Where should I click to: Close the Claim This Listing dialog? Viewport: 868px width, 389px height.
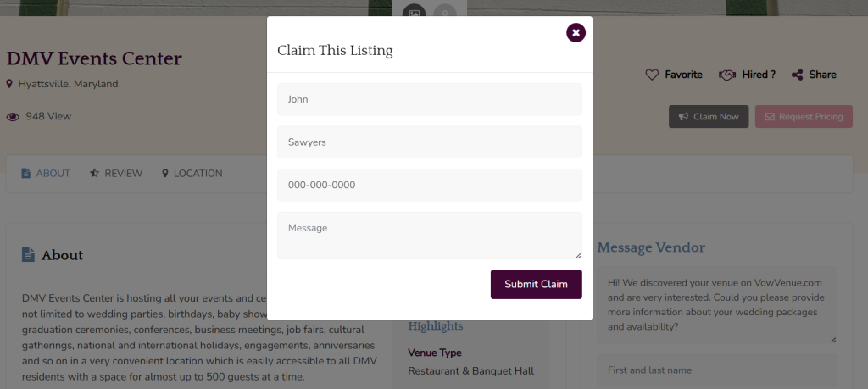[576, 33]
